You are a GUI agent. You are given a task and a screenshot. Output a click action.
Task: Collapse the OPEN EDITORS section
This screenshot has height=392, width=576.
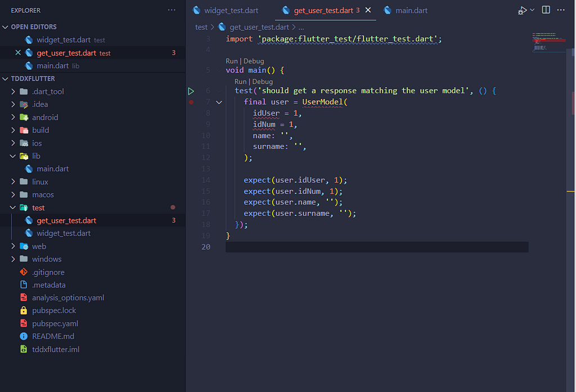6,27
